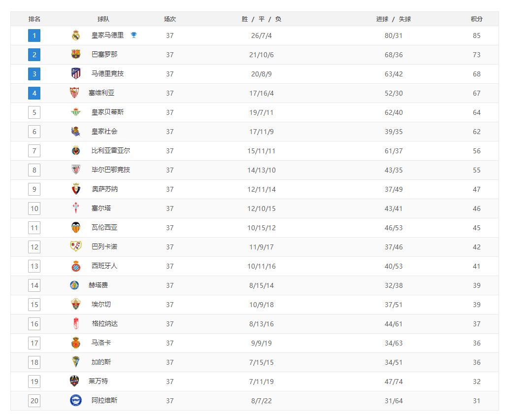The image size is (532, 418).
Task: Click the 球队 column header
Action: click(103, 19)
